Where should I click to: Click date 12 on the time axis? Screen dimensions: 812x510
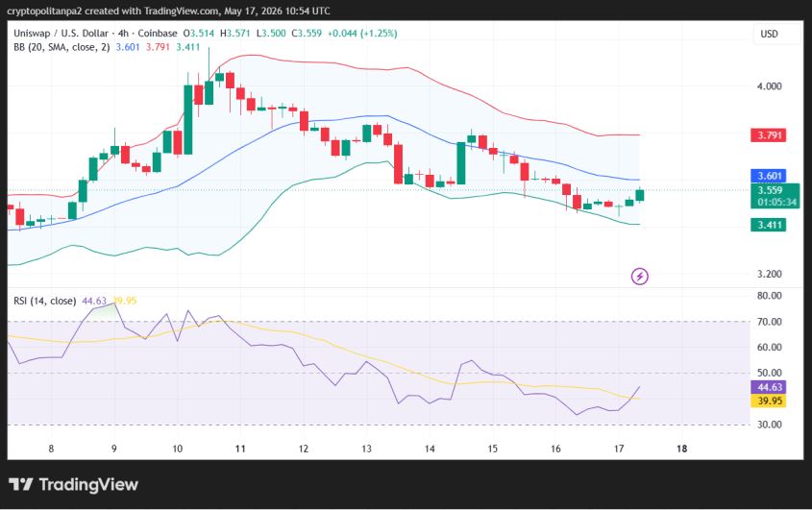point(304,449)
